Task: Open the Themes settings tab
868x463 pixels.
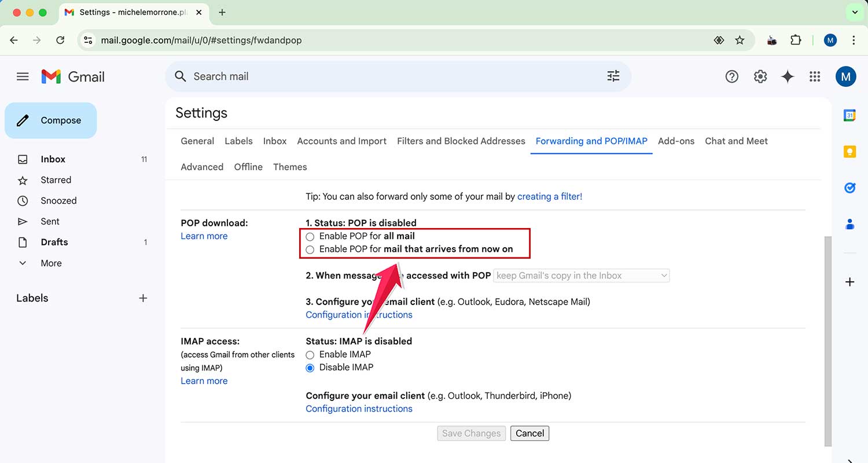Action: [290, 167]
